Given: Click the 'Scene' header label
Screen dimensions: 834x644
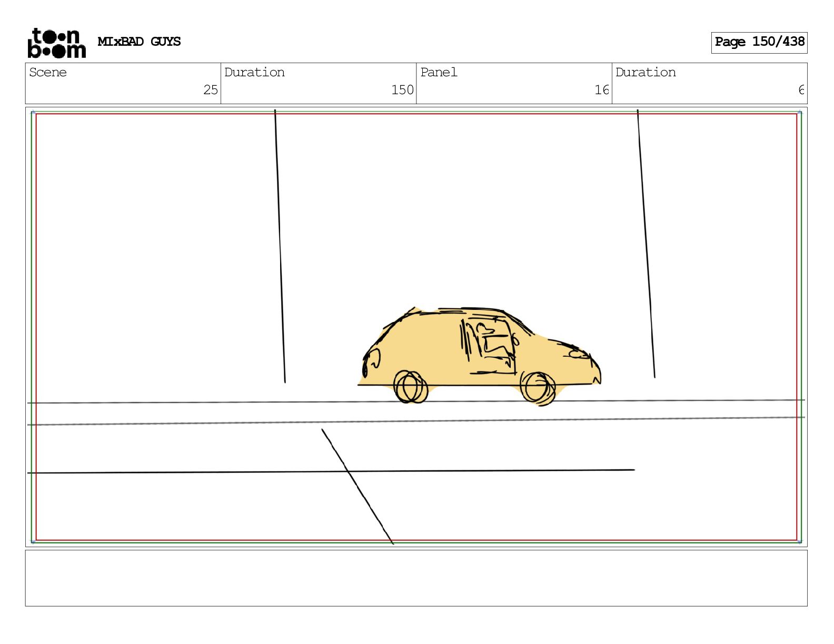Looking at the screenshot, I should (48, 73).
